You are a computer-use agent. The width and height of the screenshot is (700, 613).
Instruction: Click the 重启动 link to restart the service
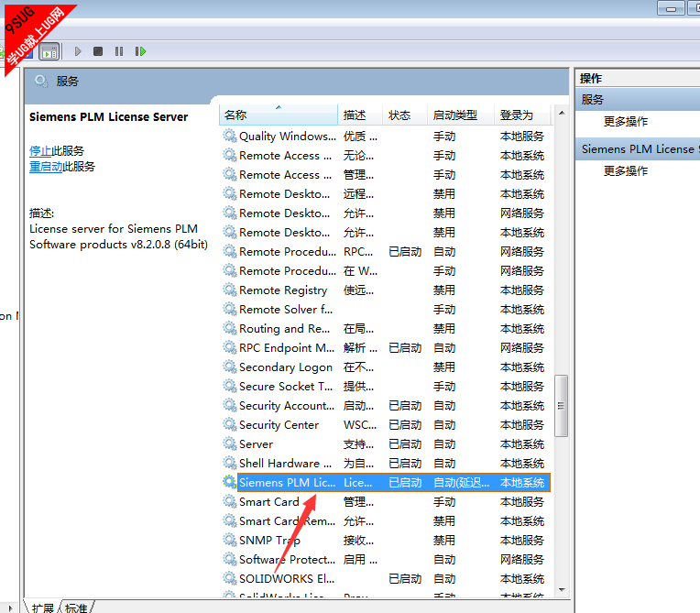click(x=46, y=167)
